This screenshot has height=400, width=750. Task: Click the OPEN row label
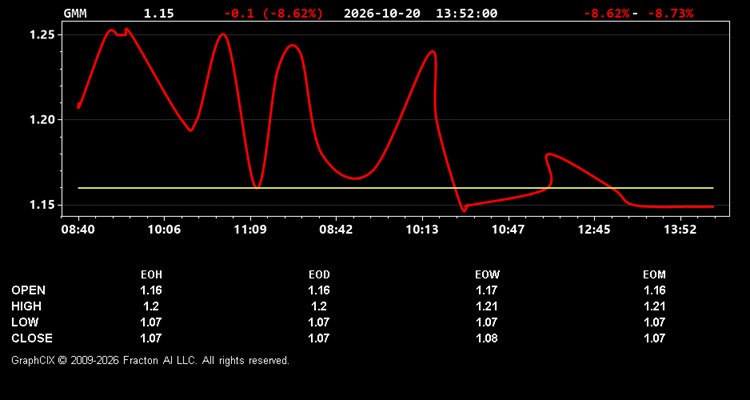28,290
